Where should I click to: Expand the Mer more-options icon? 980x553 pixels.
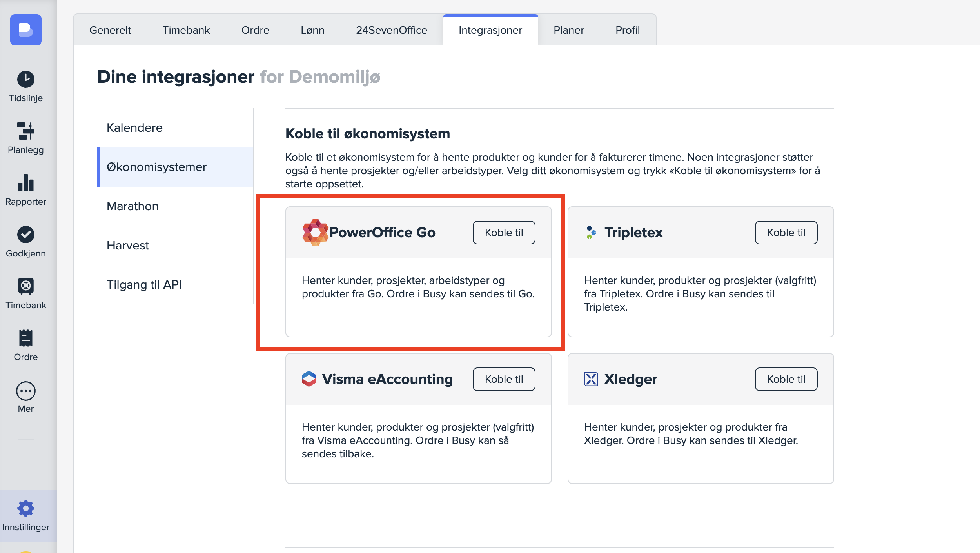[x=26, y=391]
